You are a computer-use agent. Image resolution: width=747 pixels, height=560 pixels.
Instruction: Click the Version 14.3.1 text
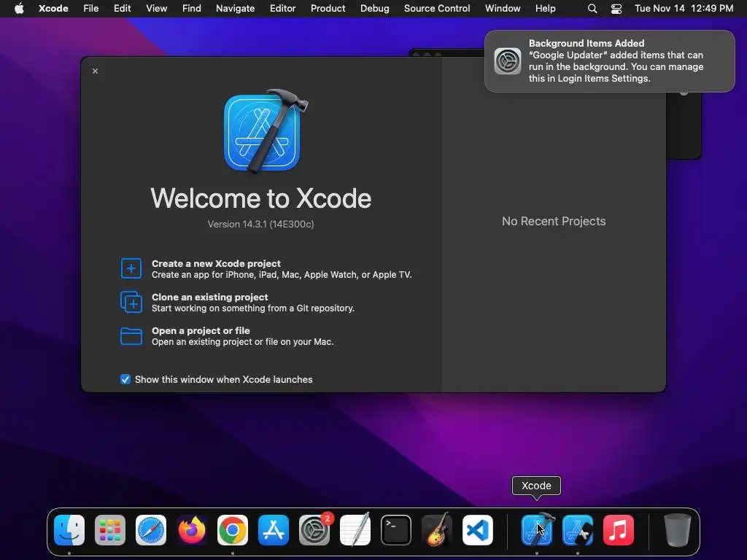tap(260, 225)
